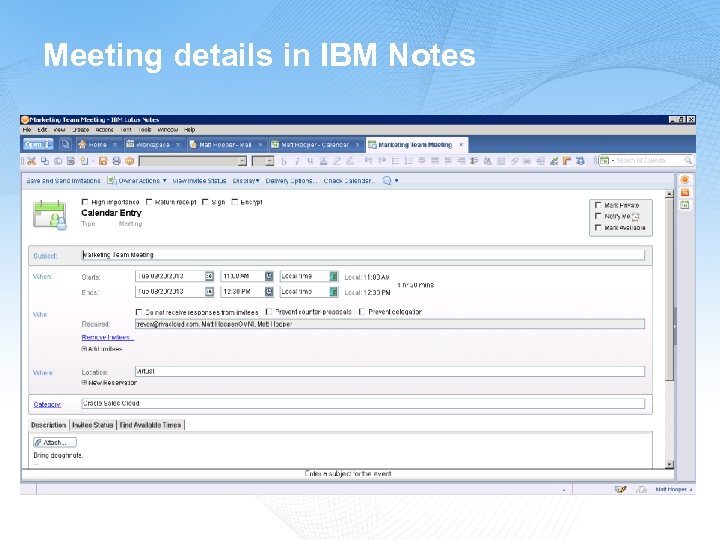The height and width of the screenshot is (540, 720).
Task: Click into the Subject field
Action: [x=363, y=255]
